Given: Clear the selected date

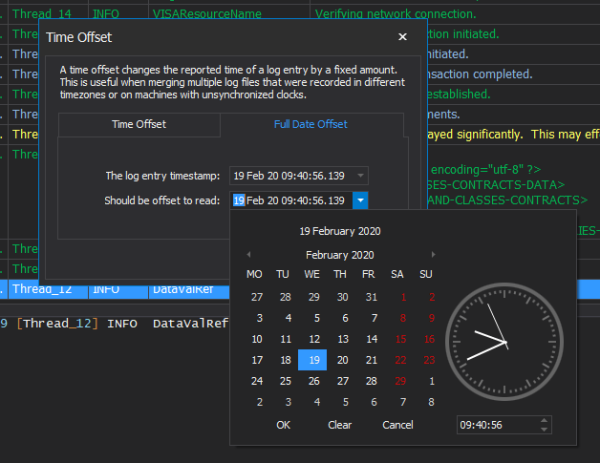Looking at the screenshot, I should tap(339, 425).
